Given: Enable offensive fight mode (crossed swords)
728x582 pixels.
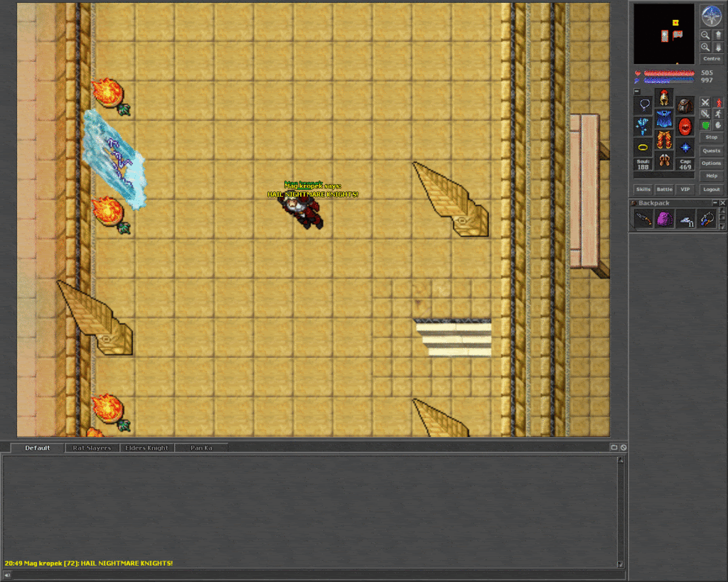Looking at the screenshot, I should 705,102.
